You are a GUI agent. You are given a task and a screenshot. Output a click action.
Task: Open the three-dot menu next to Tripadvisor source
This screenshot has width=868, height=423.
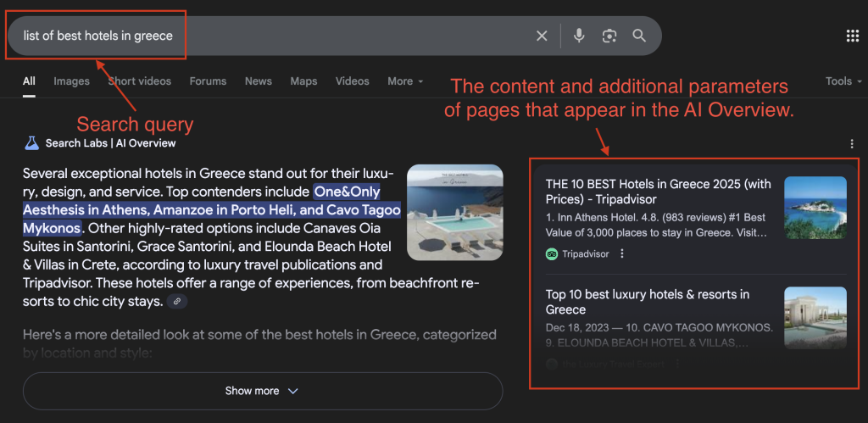coord(622,253)
